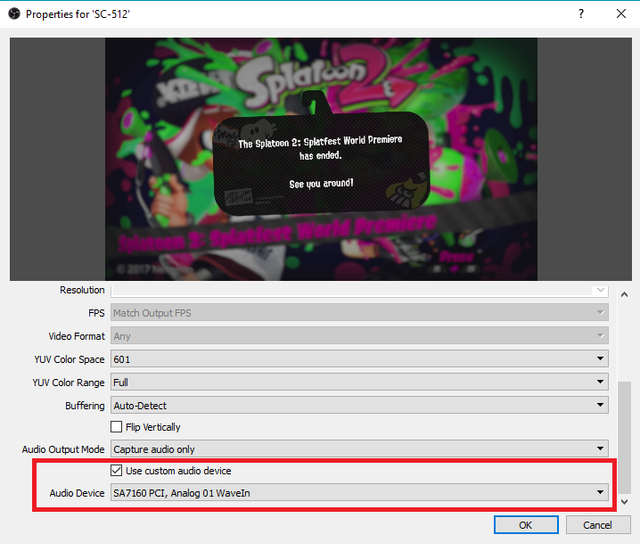640x544 pixels.
Task: Click the OK button
Action: pos(526,525)
